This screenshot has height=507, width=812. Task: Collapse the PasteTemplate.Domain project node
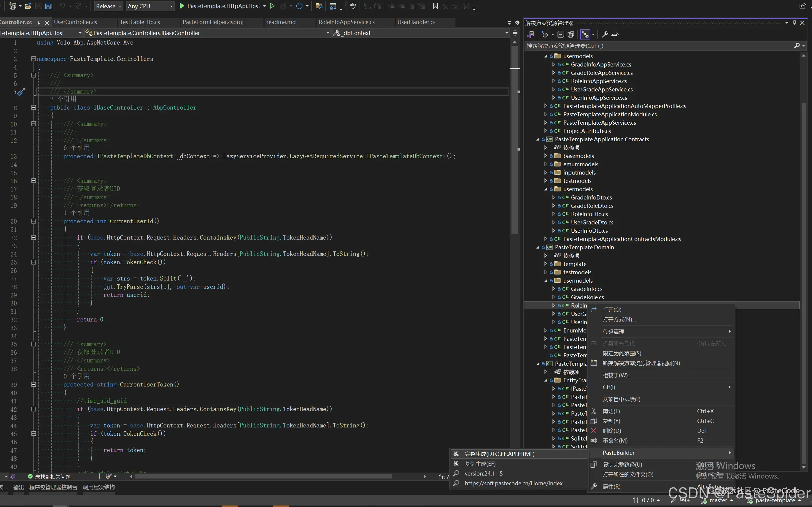[x=538, y=248]
